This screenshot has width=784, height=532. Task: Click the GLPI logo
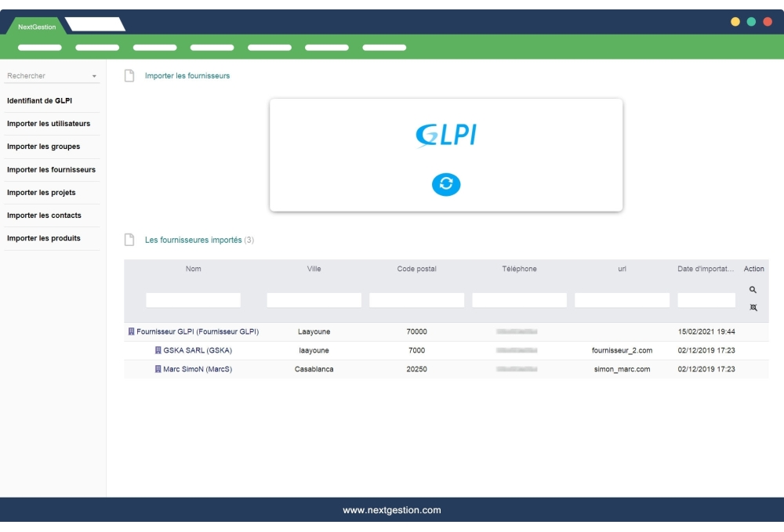(446, 134)
